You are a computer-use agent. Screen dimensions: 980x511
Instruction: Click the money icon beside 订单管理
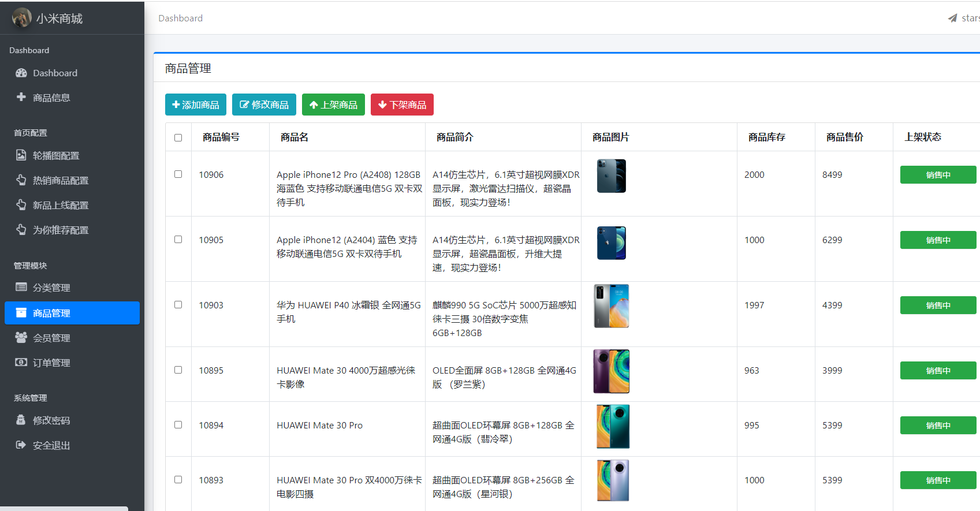(x=21, y=363)
